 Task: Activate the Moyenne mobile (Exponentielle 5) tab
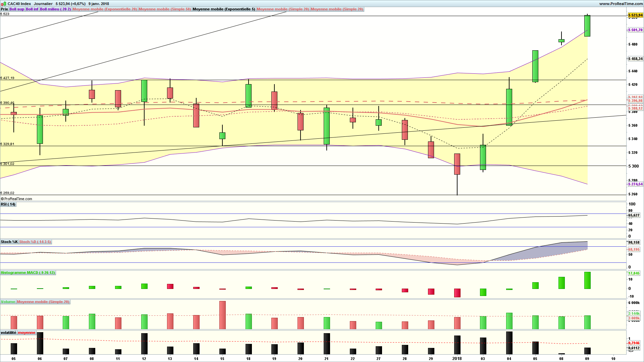point(223,9)
